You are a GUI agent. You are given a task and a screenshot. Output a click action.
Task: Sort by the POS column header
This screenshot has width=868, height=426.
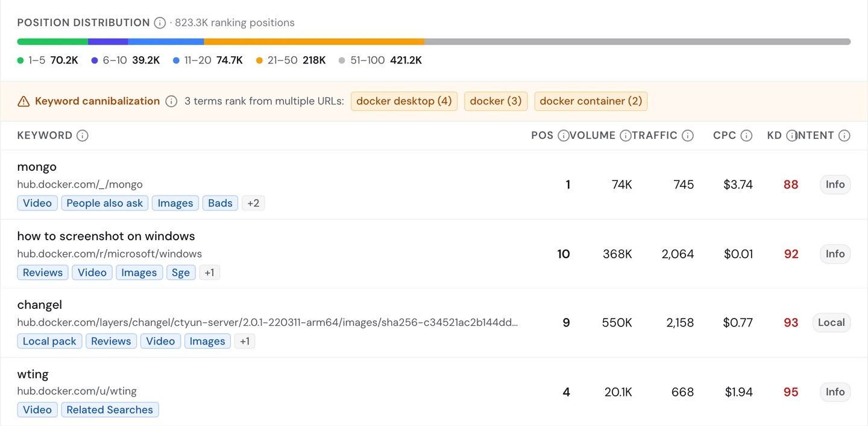pos(542,136)
